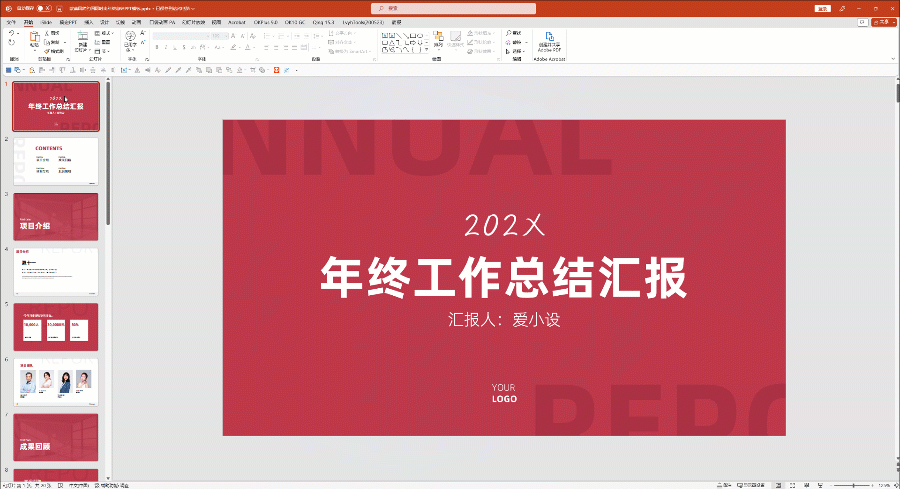Click the Save icon in title bar
900x489 pixels.
tap(59, 9)
